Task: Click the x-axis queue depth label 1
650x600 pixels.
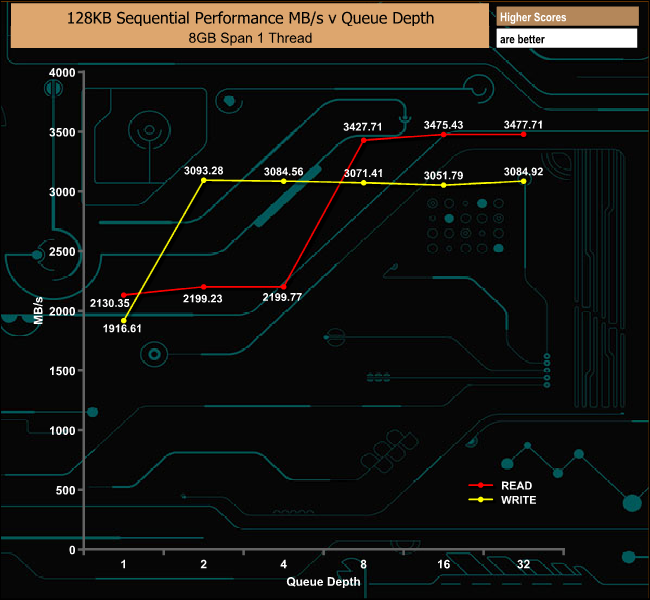Action: pos(123,564)
